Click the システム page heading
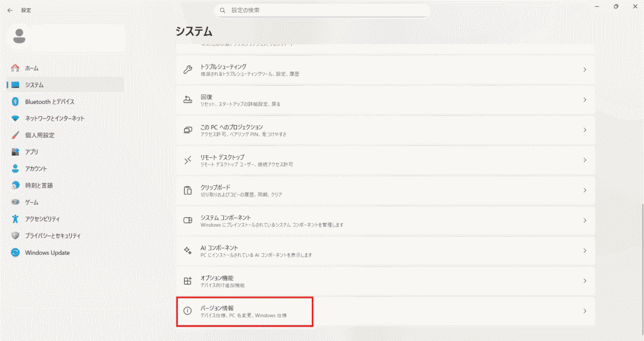Image resolution: width=644 pixels, height=341 pixels. pos(194,31)
